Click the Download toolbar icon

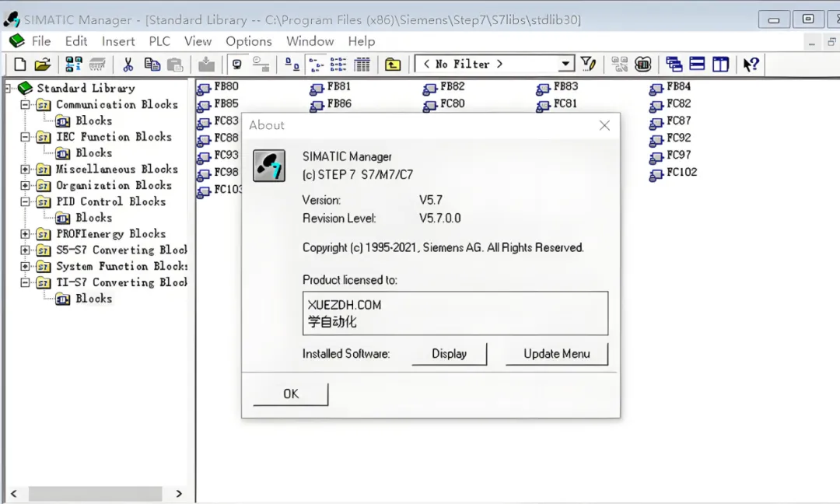[206, 65]
